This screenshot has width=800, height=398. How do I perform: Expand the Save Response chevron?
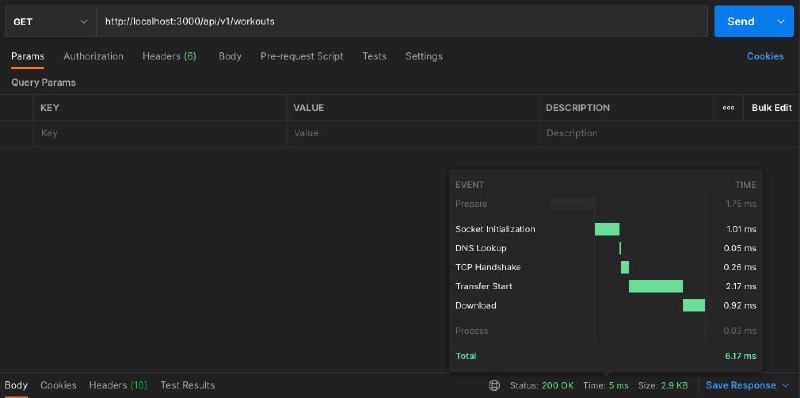click(786, 385)
